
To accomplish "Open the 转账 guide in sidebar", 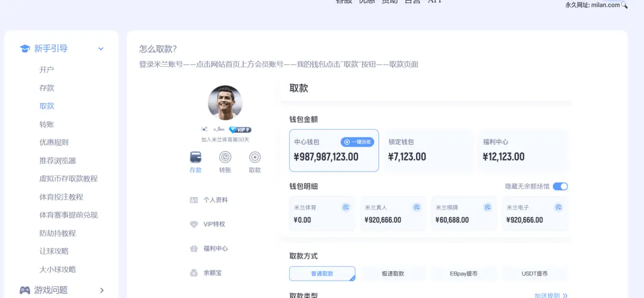I will [47, 124].
